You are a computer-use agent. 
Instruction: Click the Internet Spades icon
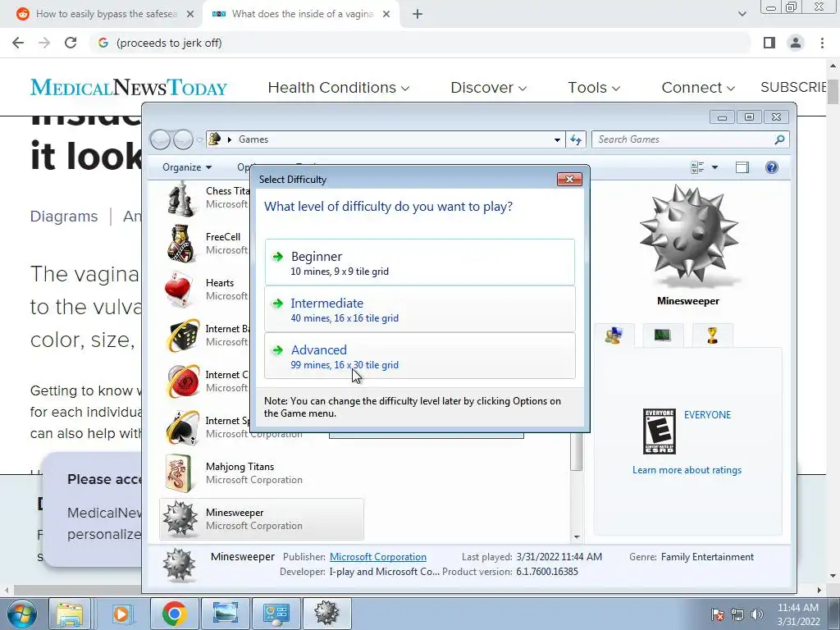(x=182, y=428)
